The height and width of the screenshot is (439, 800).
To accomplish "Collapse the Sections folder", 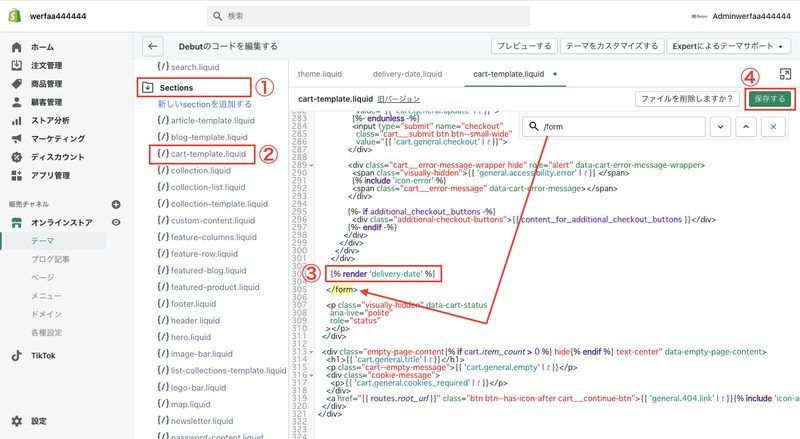I will (147, 87).
